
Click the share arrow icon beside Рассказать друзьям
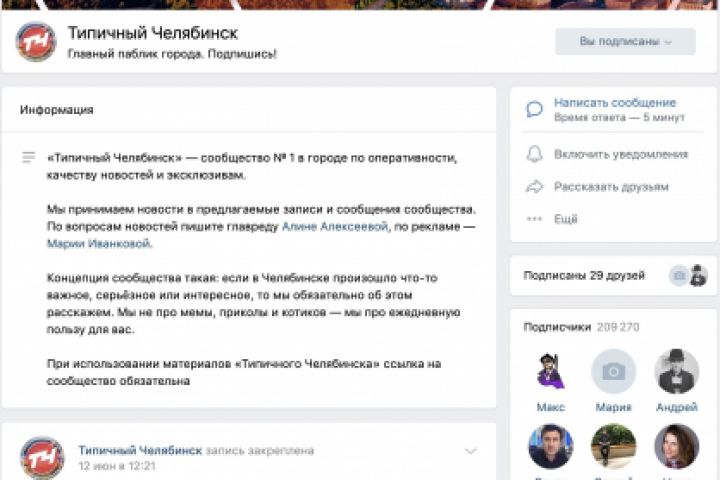tap(534, 187)
